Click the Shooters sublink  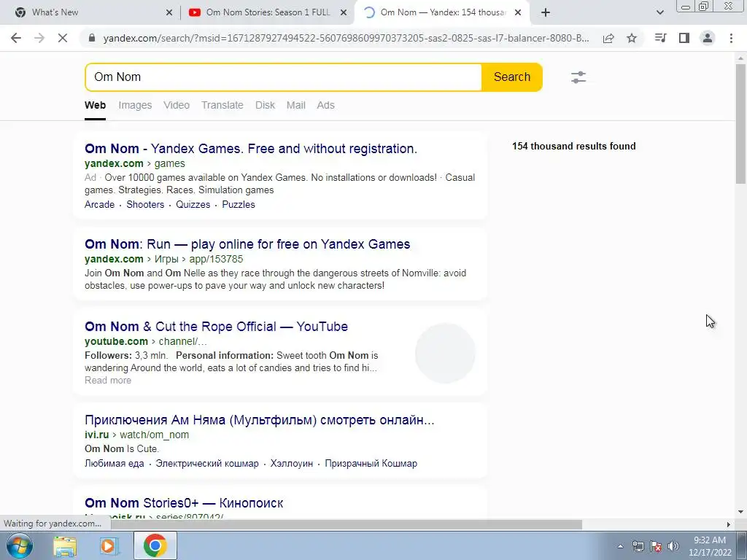145,204
